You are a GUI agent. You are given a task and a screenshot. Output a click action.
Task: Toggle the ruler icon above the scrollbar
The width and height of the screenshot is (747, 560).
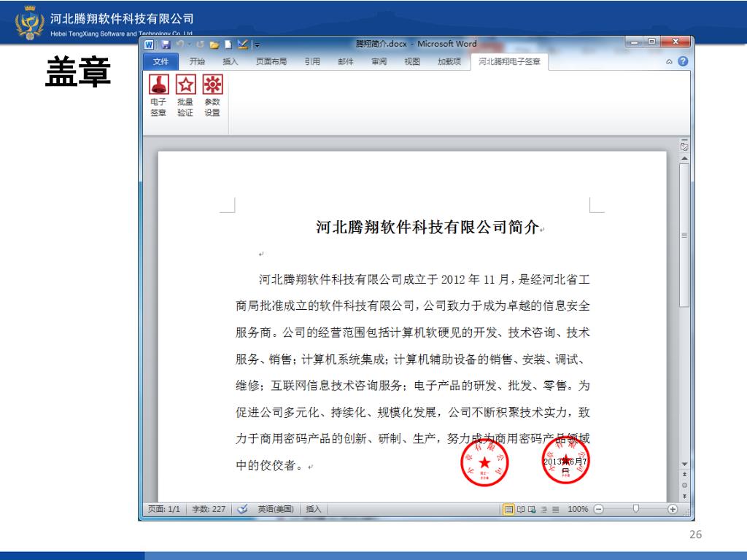[684, 146]
